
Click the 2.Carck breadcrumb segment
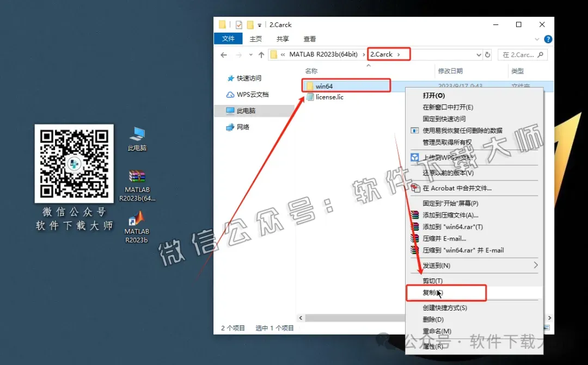pos(381,54)
